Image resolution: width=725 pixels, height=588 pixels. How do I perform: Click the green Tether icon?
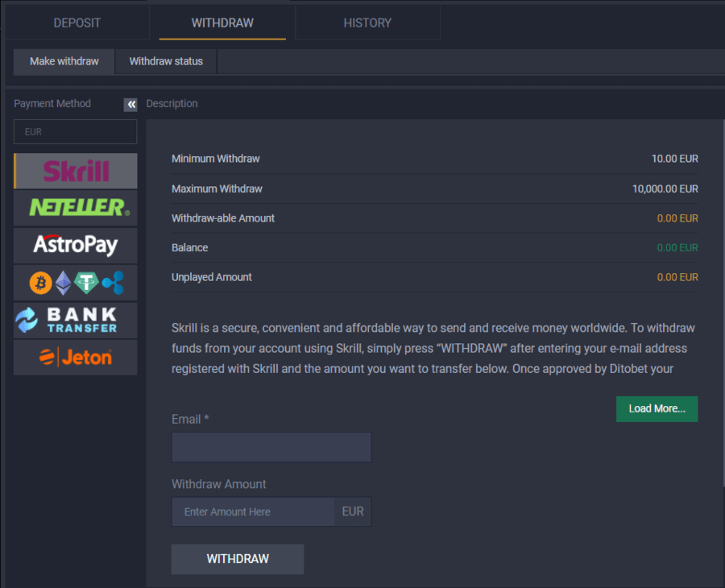click(86, 283)
